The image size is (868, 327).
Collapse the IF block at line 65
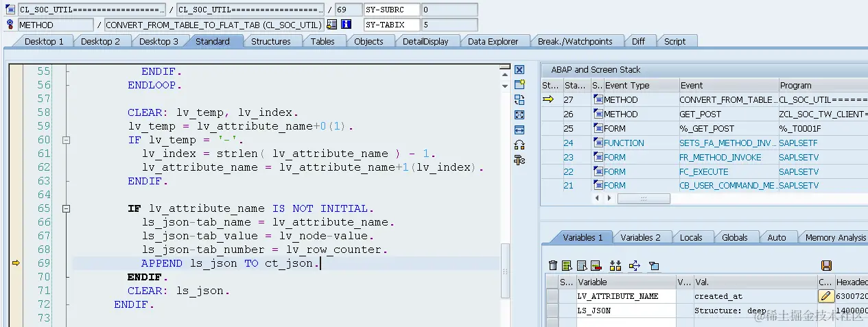pyautogui.click(x=67, y=208)
